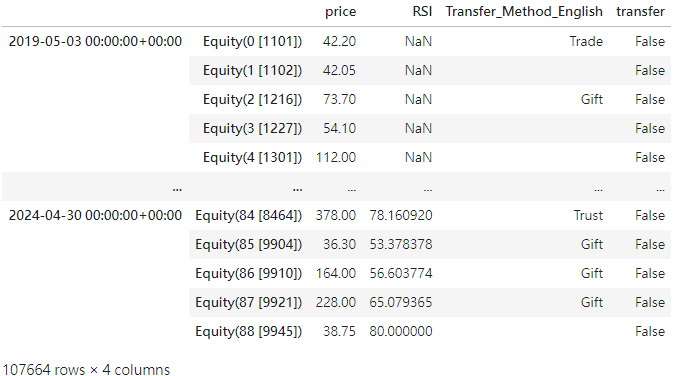Select the Trust transfer method cell
Viewport: 675px width, 376px height.
tap(588, 215)
